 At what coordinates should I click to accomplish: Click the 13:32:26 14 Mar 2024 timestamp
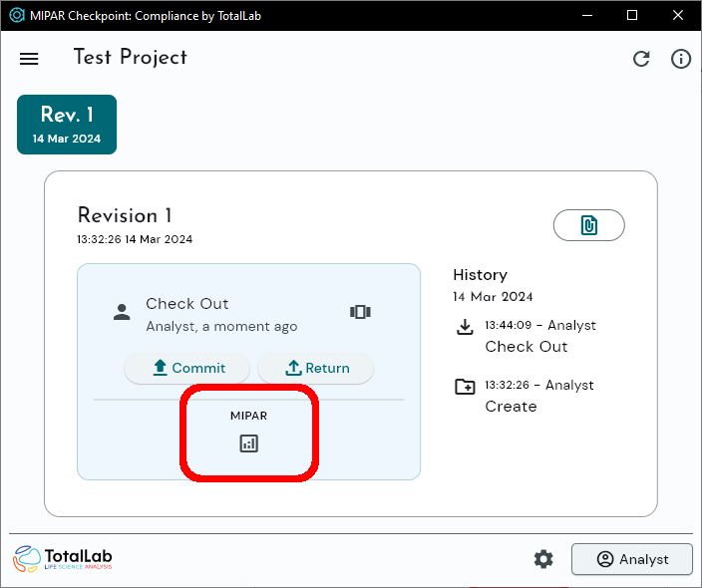click(135, 239)
